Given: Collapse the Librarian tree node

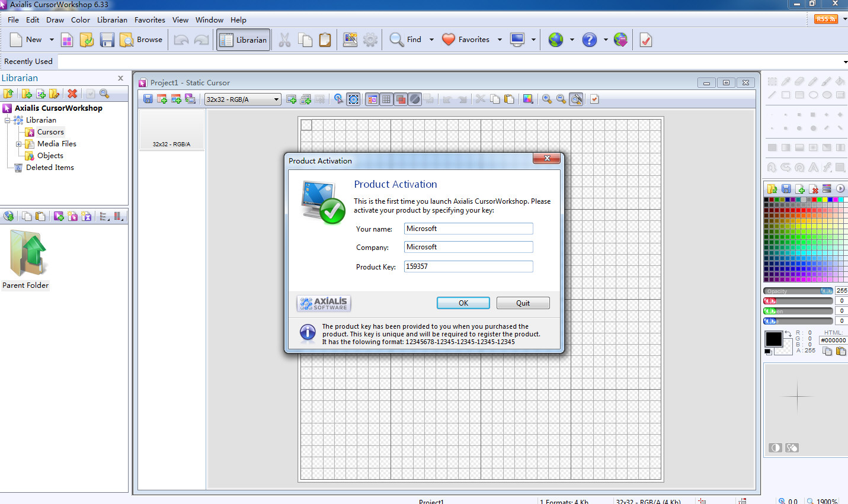Looking at the screenshot, I should point(8,120).
